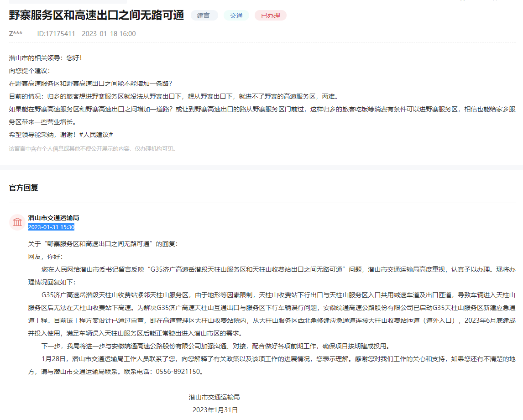523x420 pixels.
Task: Click the greeting line 潜山市的相关领导：您好！
Action: pos(46,58)
